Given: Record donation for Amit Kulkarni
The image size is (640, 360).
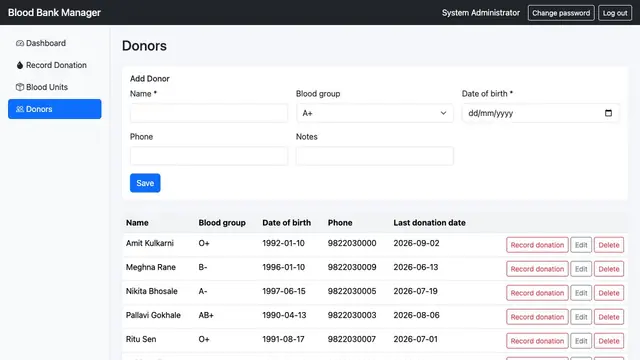Looking at the screenshot, I should click(x=537, y=245).
